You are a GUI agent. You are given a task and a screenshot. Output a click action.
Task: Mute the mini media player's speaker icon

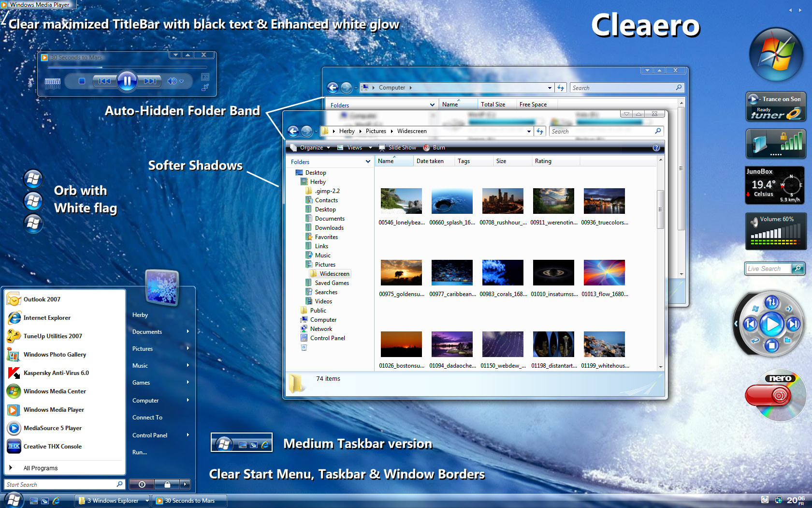(172, 81)
